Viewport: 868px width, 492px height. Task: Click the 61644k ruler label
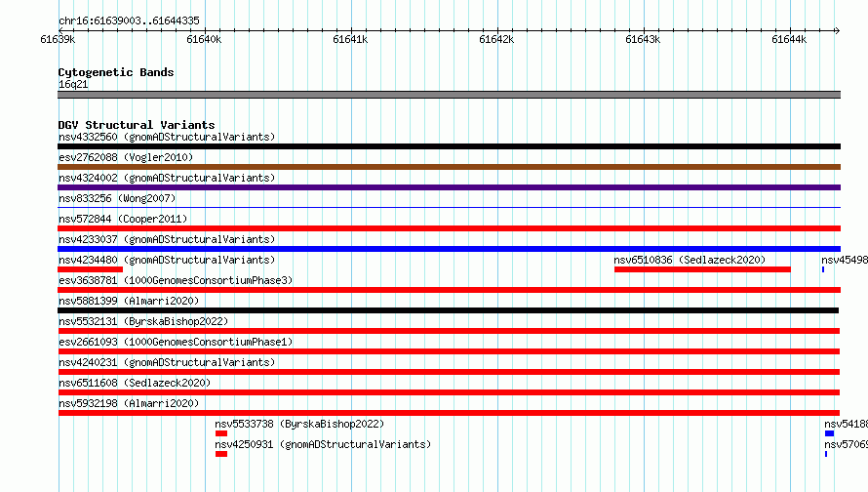[789, 39]
